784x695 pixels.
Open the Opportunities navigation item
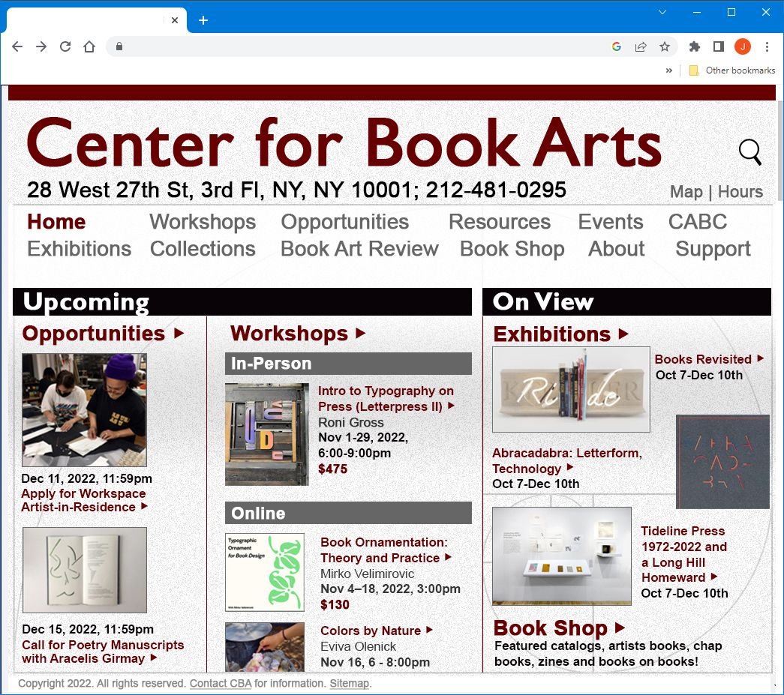click(x=345, y=223)
